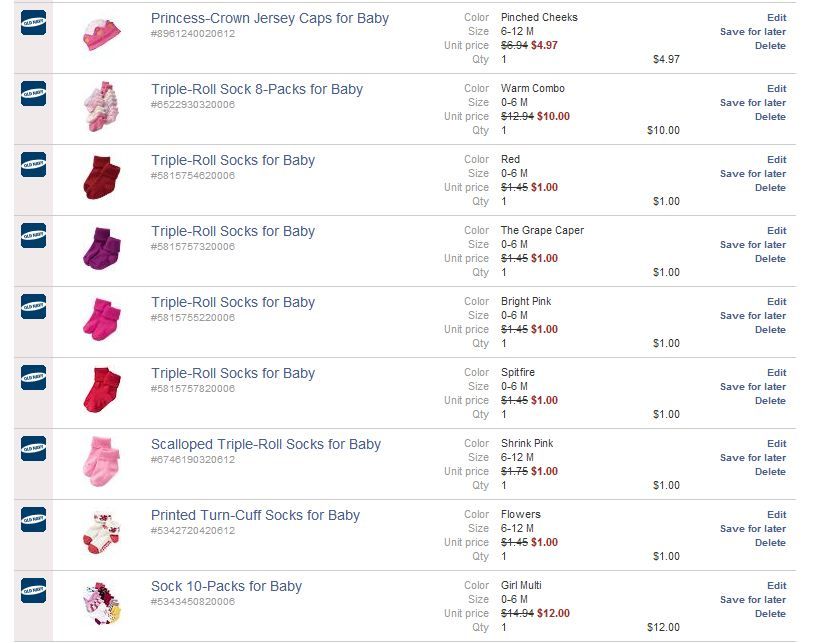Click Old Navy logo beside Spitfire socks row
The height and width of the screenshot is (643, 823).
(x=34, y=377)
